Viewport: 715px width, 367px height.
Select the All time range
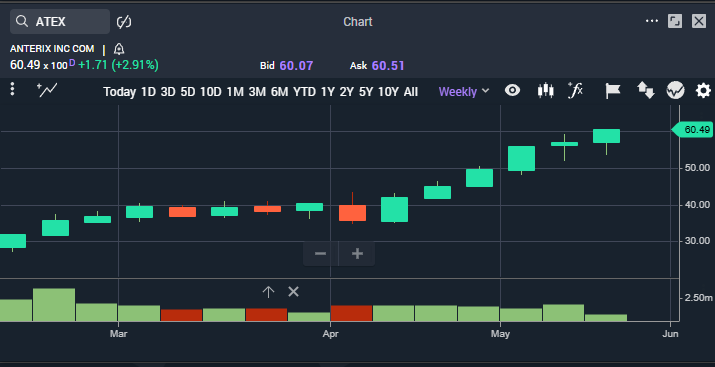coord(410,92)
